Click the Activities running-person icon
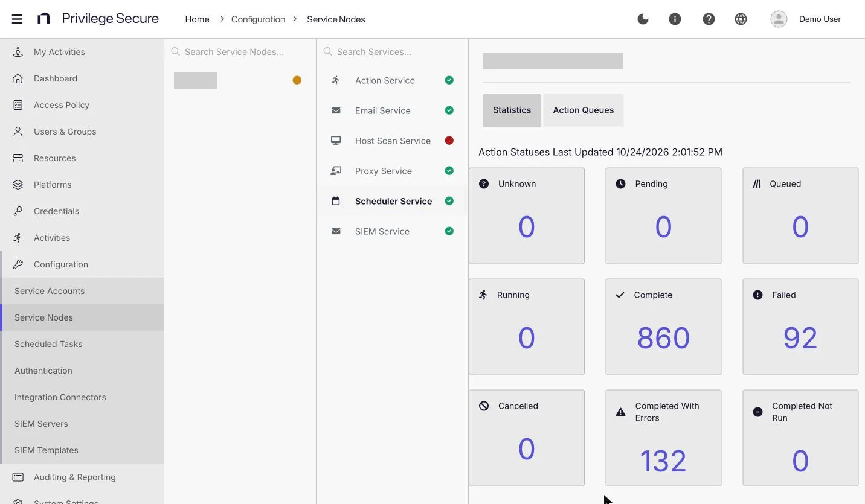 pos(18,238)
